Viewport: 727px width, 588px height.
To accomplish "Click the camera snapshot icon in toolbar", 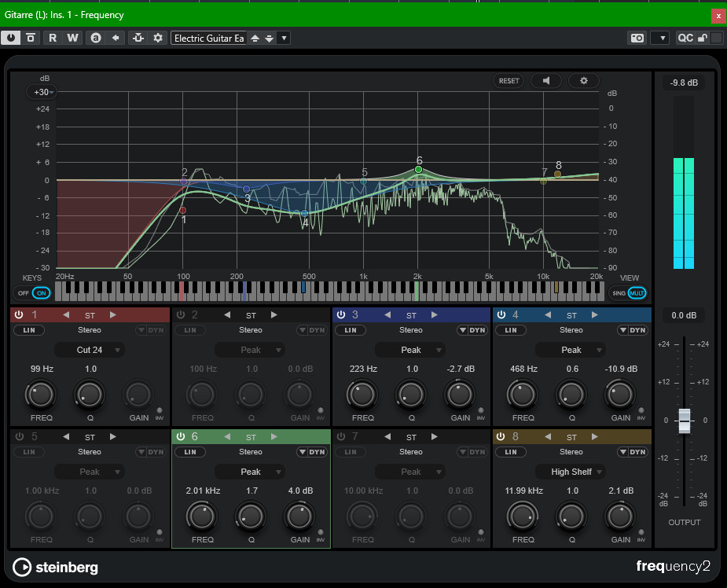I will click(x=637, y=38).
